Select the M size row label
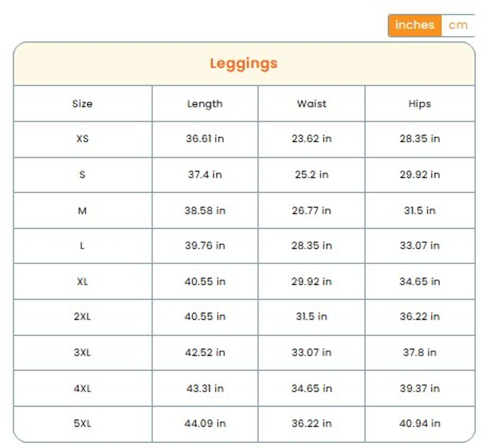Screen dimensions: 486x448 pos(82,210)
